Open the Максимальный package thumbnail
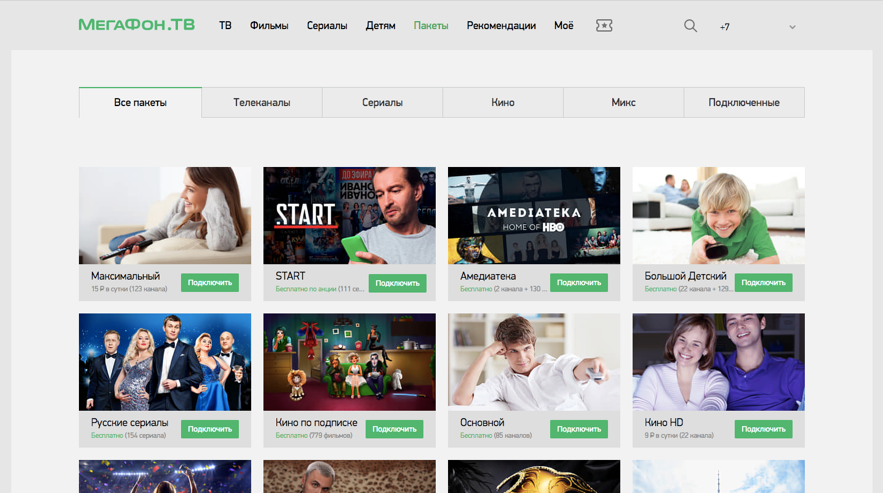 165,215
